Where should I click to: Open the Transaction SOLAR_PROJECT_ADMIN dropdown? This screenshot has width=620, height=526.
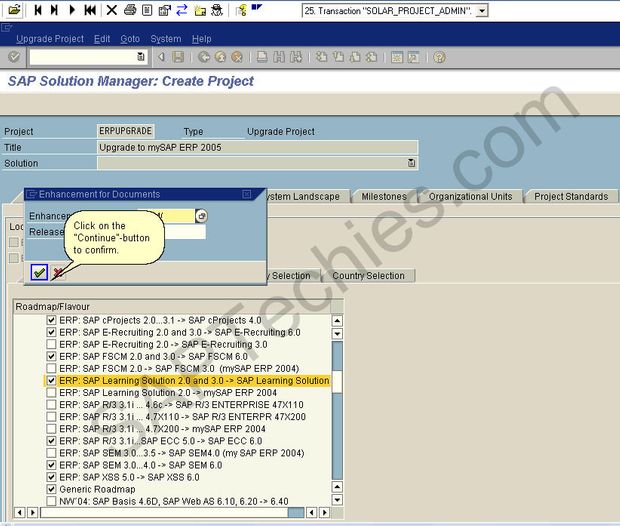tap(482, 11)
